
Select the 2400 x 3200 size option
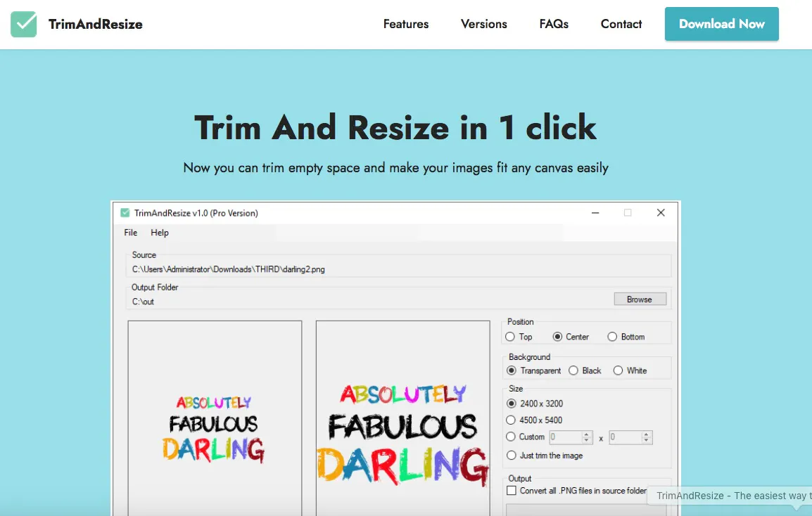[512, 404]
